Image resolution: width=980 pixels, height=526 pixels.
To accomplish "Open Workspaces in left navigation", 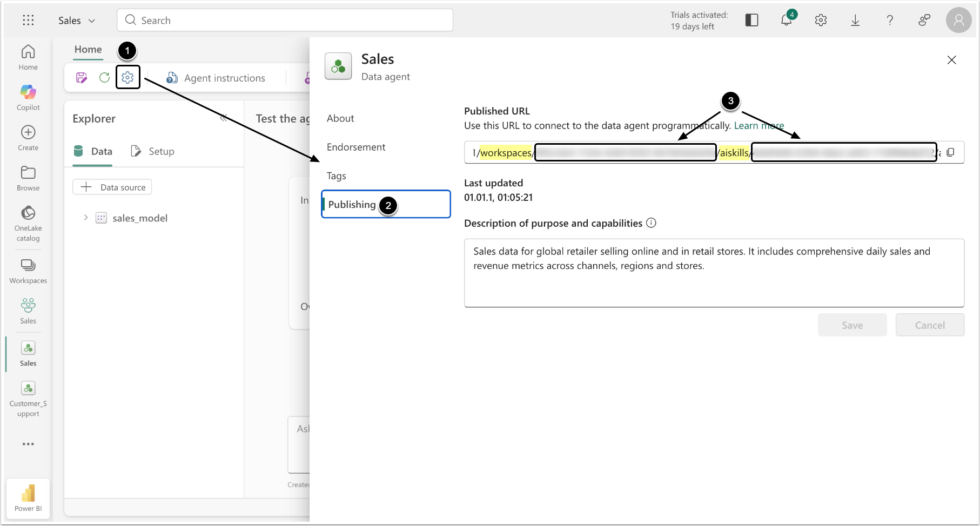I will pos(28,272).
